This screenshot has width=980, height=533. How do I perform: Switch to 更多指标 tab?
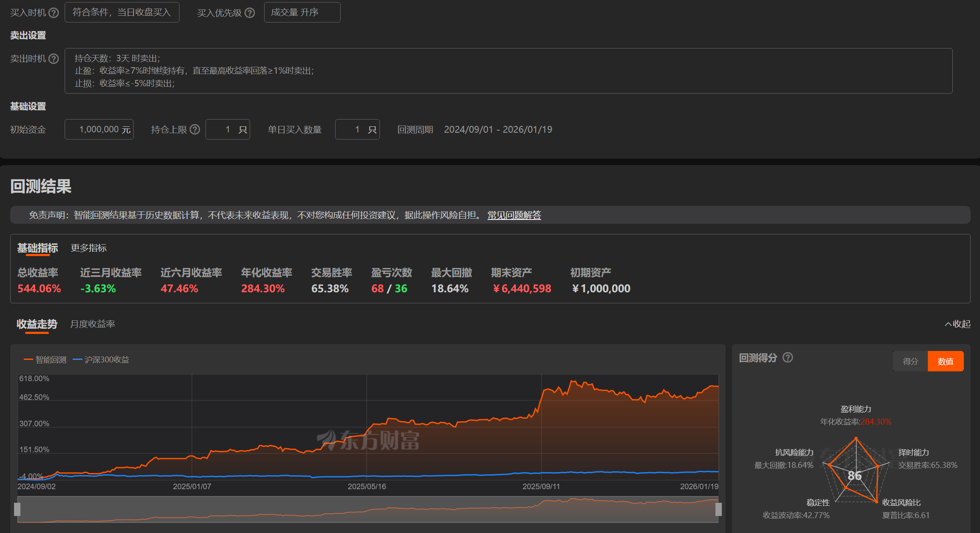[x=88, y=248]
